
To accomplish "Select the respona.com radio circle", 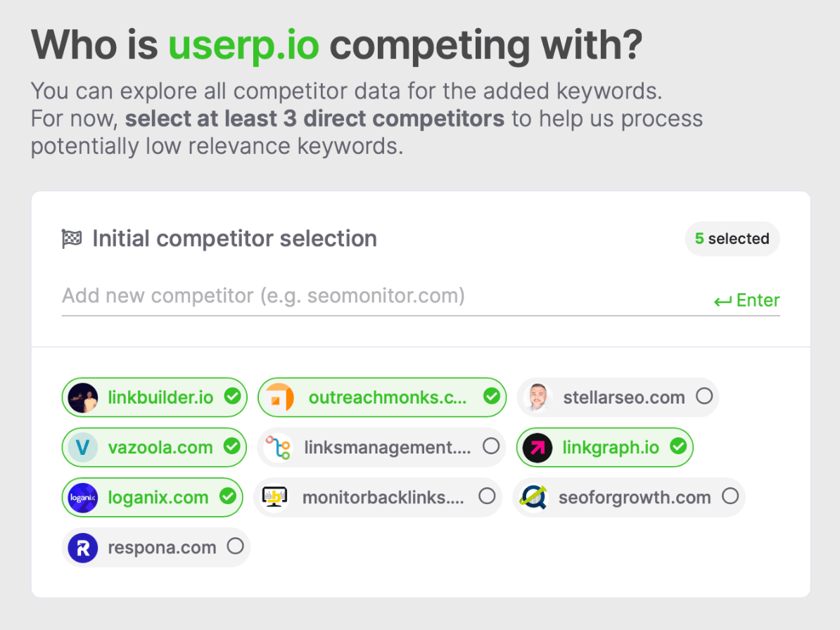I will click(235, 546).
